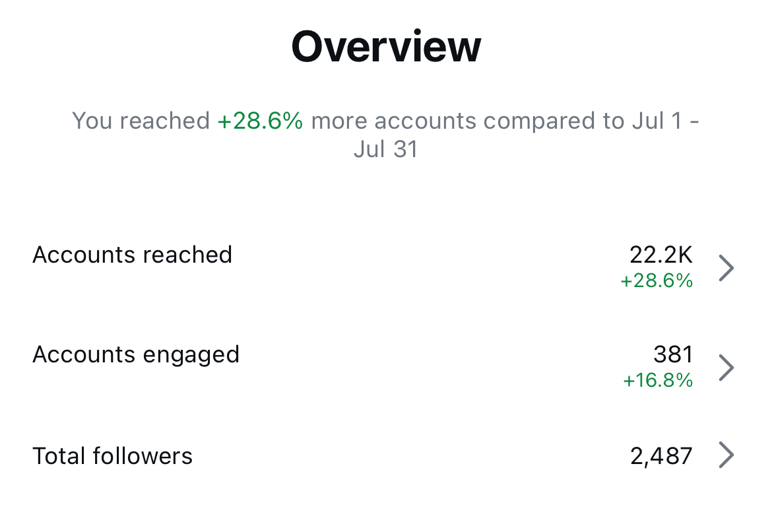Click the chevron beside Total followers
The image size is (772, 532).
pyautogui.click(x=726, y=455)
